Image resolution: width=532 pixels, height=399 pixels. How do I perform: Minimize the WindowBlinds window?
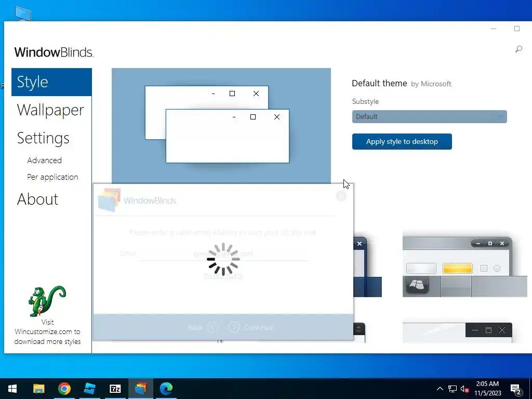pyautogui.click(x=494, y=29)
